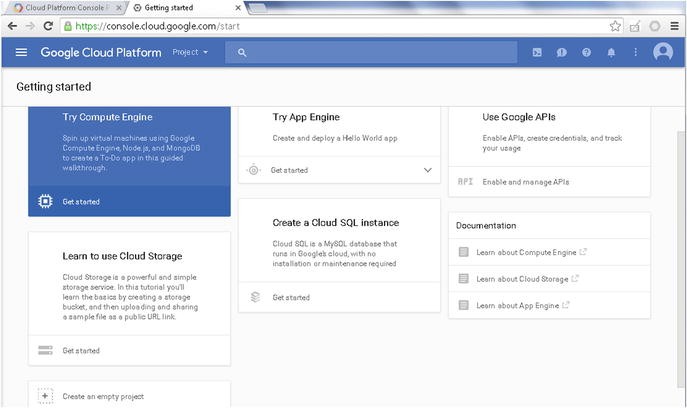Viewport: 687px width, 408px height.
Task: Click Get started under Try Compute Engine
Action: (x=81, y=202)
